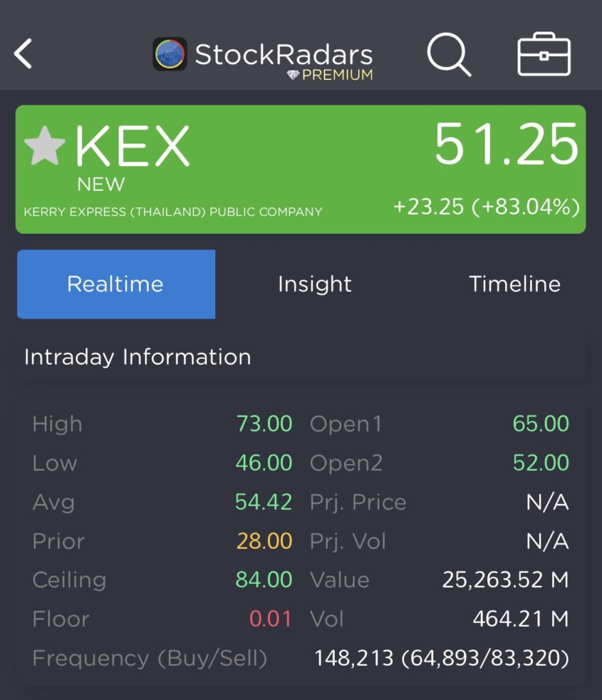The width and height of the screenshot is (602, 700).
Task: Select the Ceiling price 84.00
Action: 264,580
